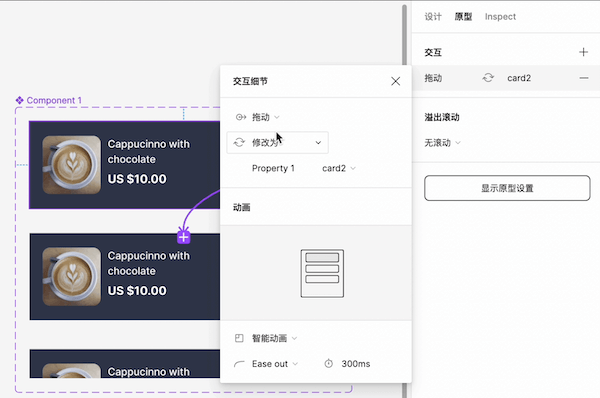Click the canvas vertical scrollbar

click(x=404, y=34)
